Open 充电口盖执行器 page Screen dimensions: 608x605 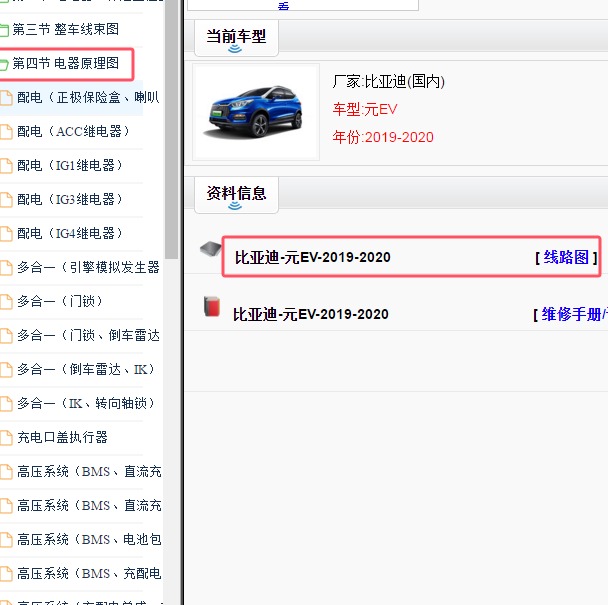pyautogui.click(x=62, y=437)
